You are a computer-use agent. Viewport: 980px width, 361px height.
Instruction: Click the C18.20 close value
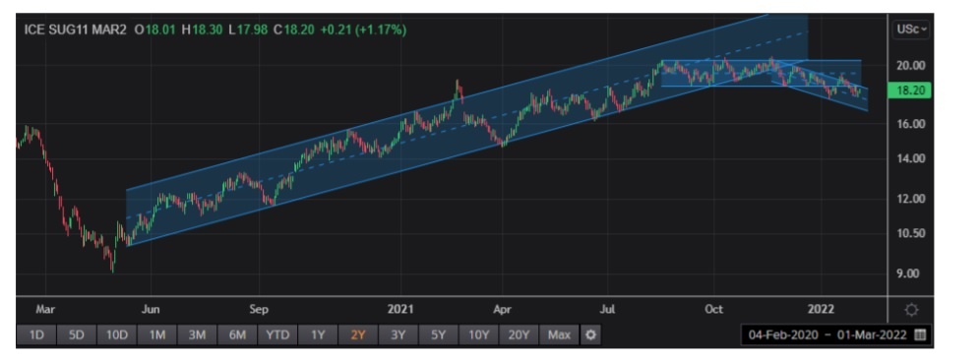[294, 30]
